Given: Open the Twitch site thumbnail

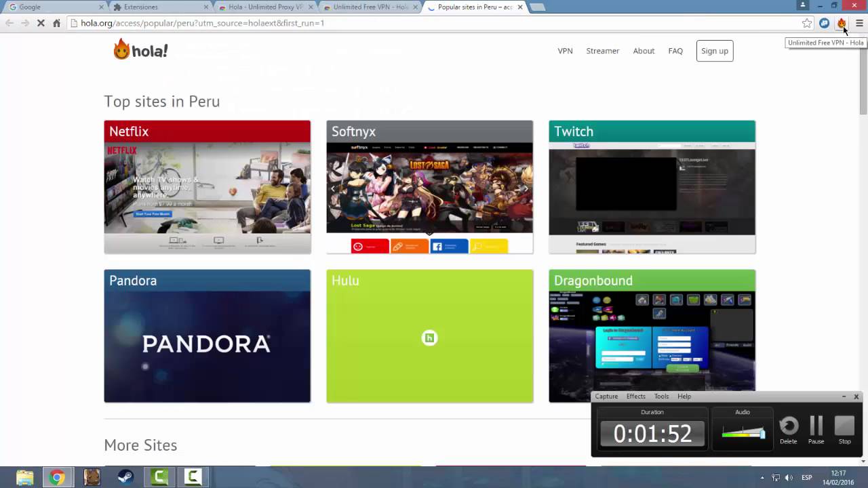Looking at the screenshot, I should click(x=652, y=187).
